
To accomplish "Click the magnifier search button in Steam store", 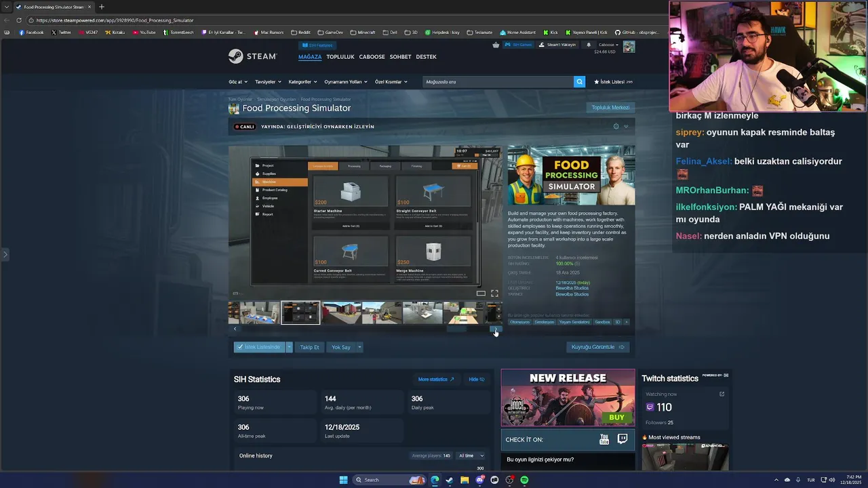I will pyautogui.click(x=579, y=81).
